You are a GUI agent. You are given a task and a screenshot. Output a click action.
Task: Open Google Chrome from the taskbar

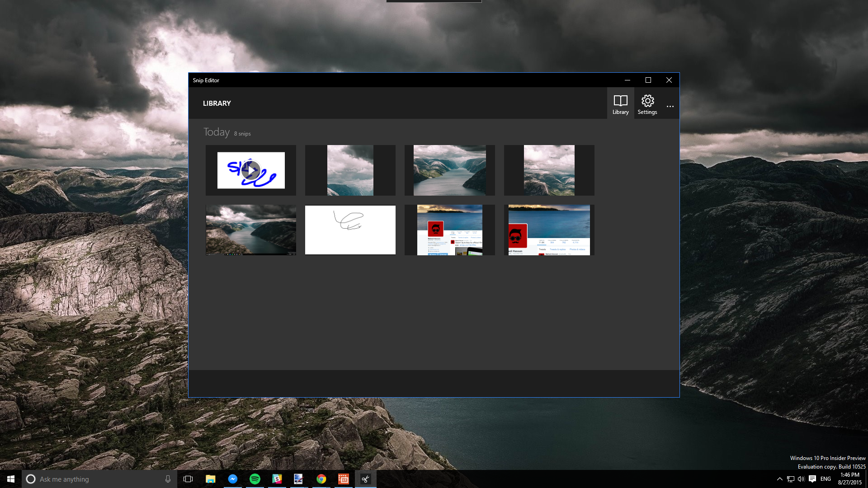321,479
